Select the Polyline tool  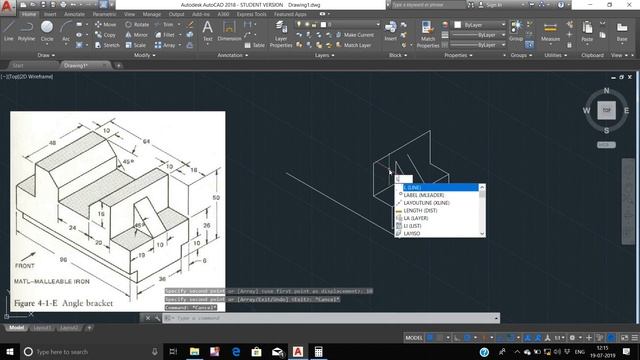tap(26, 31)
